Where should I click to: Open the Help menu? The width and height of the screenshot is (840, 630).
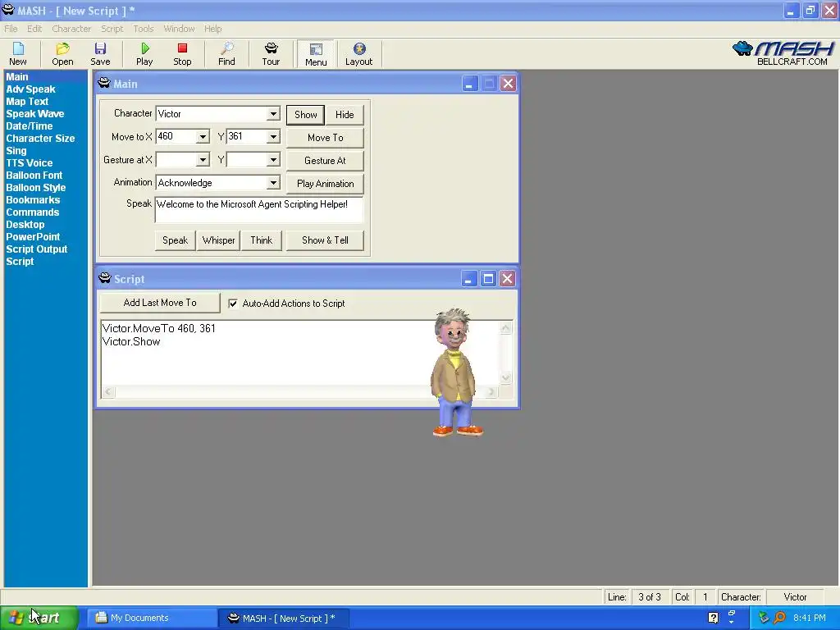click(x=212, y=29)
